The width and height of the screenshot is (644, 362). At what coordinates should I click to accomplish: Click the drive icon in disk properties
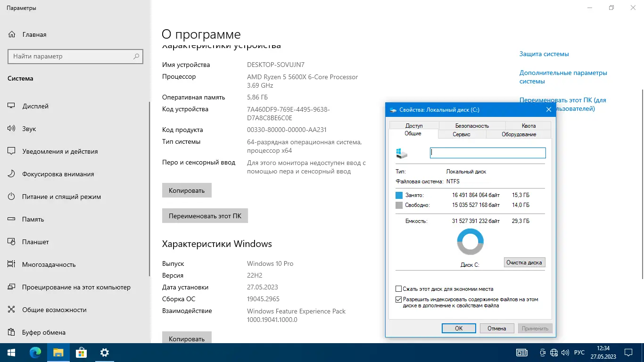coord(402,154)
